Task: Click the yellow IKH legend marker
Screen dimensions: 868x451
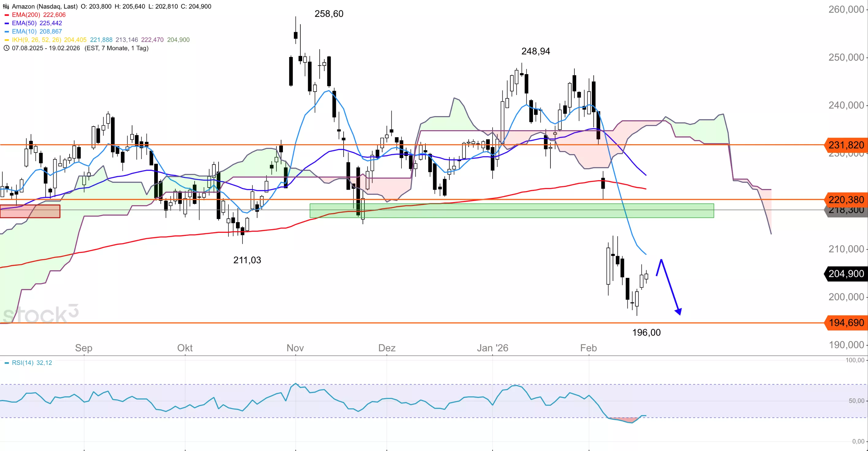Action: click(x=6, y=40)
